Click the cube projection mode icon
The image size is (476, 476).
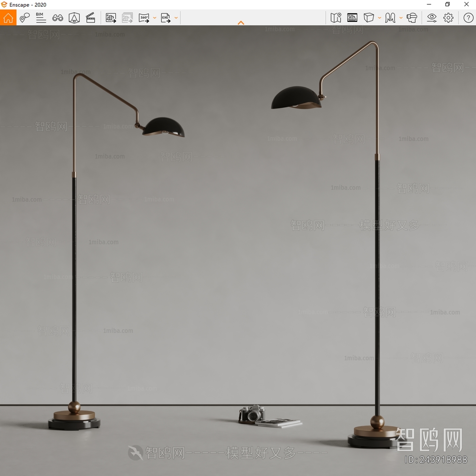[369, 18]
